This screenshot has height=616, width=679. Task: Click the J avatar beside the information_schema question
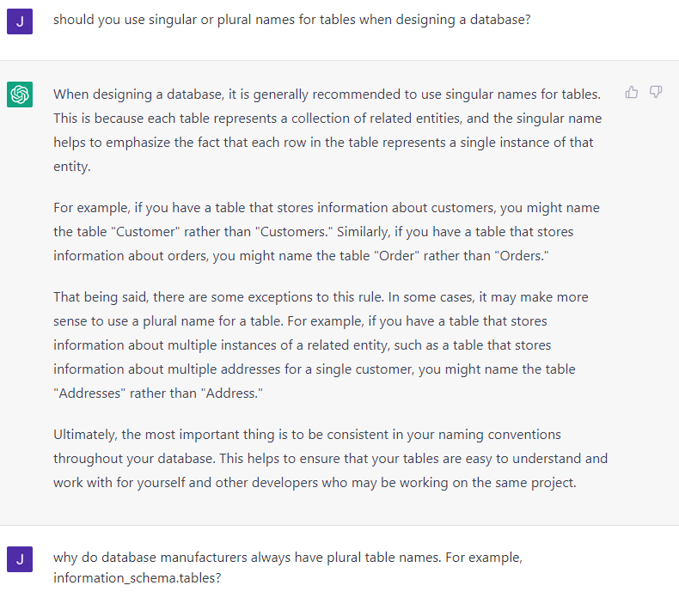[20, 559]
